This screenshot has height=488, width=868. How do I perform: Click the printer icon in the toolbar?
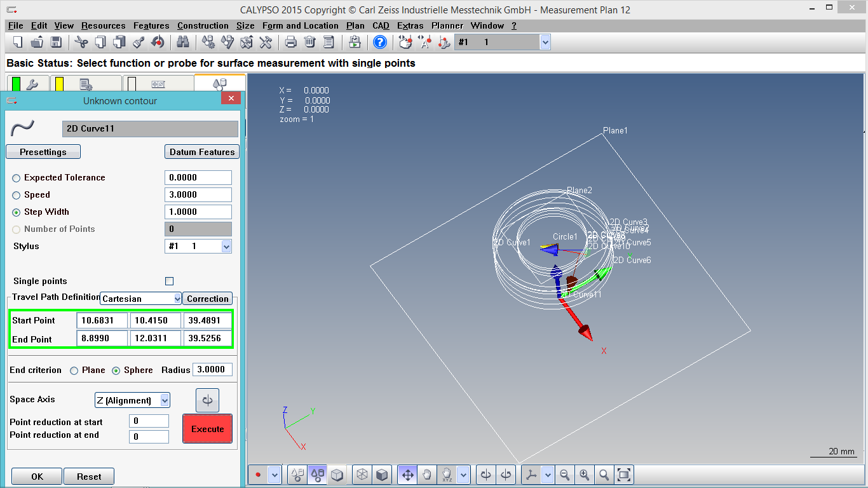point(291,42)
